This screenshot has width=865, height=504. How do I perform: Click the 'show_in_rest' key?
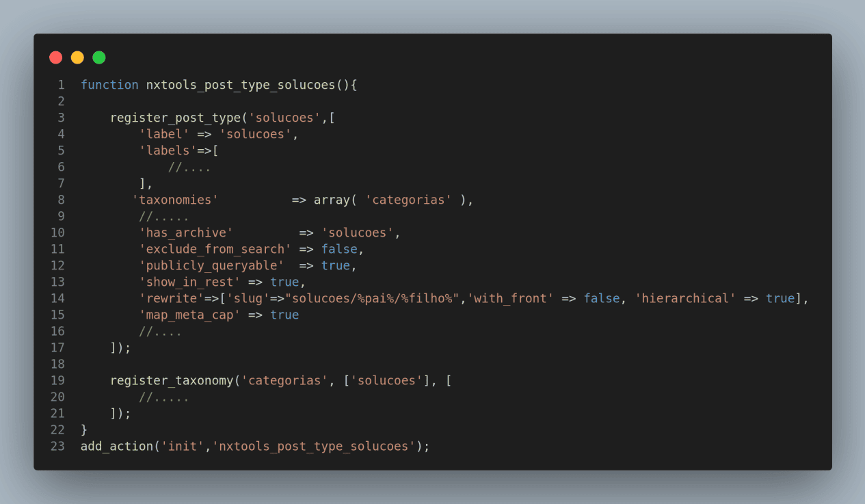[189, 282]
